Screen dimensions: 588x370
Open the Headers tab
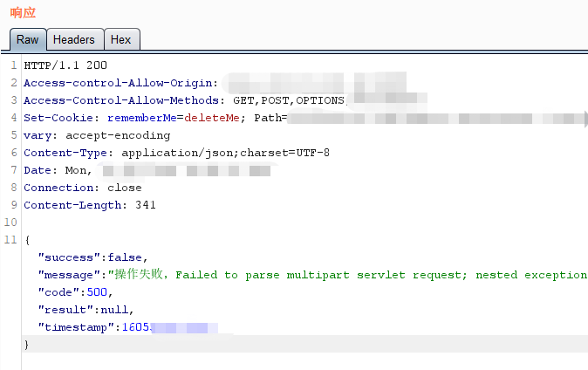coord(75,39)
